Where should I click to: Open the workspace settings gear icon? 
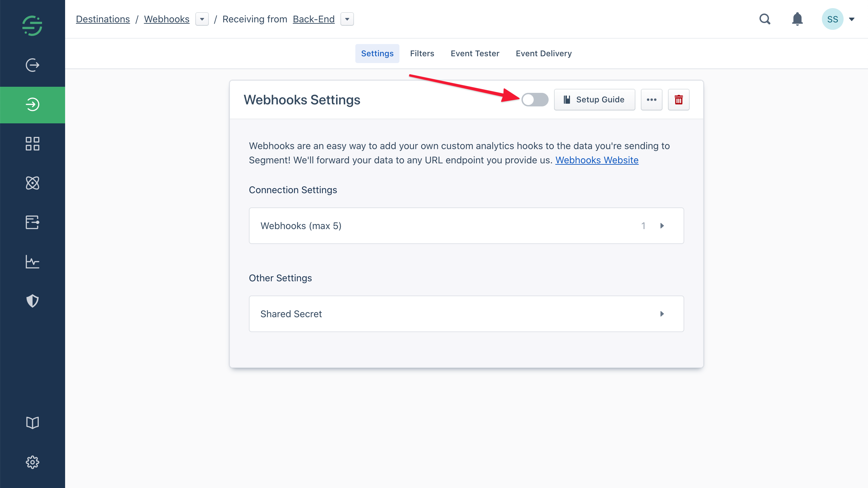pos(33,462)
